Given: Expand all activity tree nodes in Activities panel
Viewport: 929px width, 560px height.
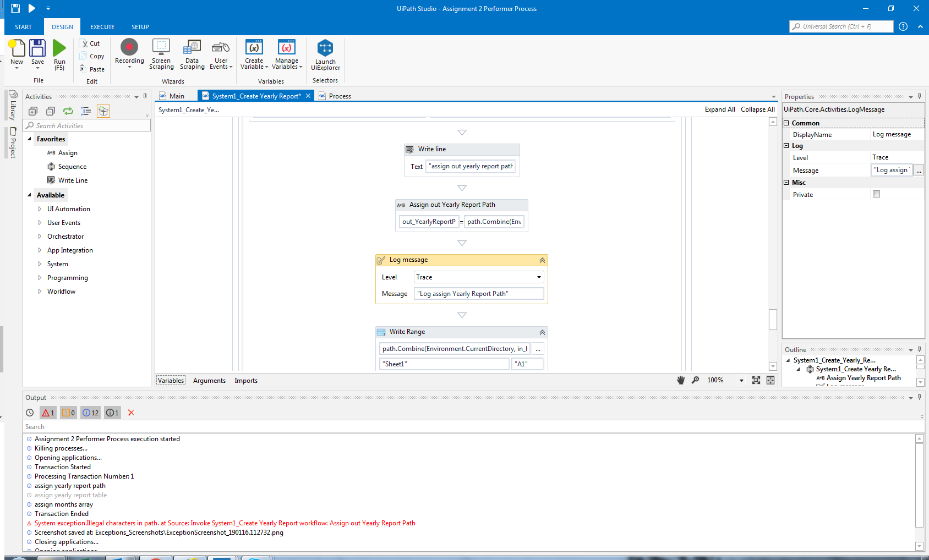Looking at the screenshot, I should [32, 111].
